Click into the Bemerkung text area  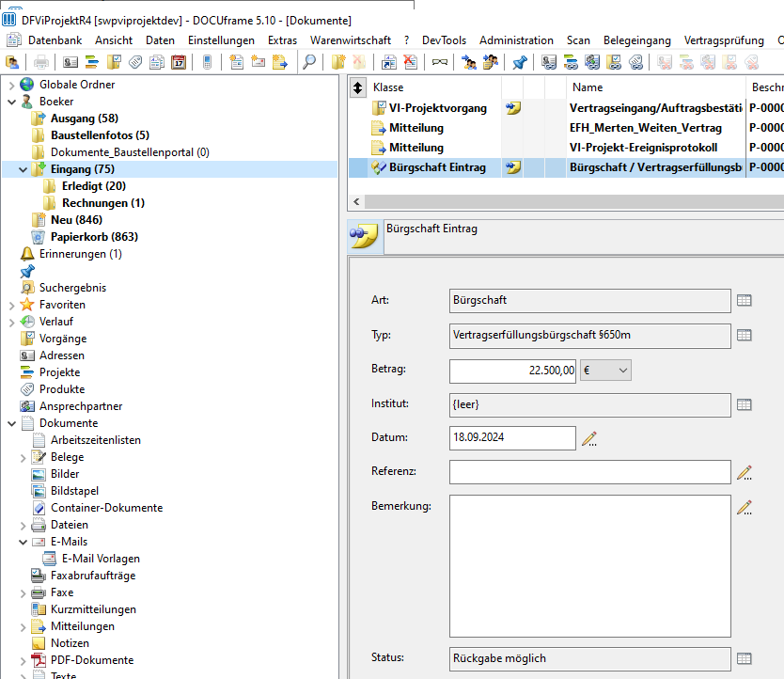(x=590, y=566)
